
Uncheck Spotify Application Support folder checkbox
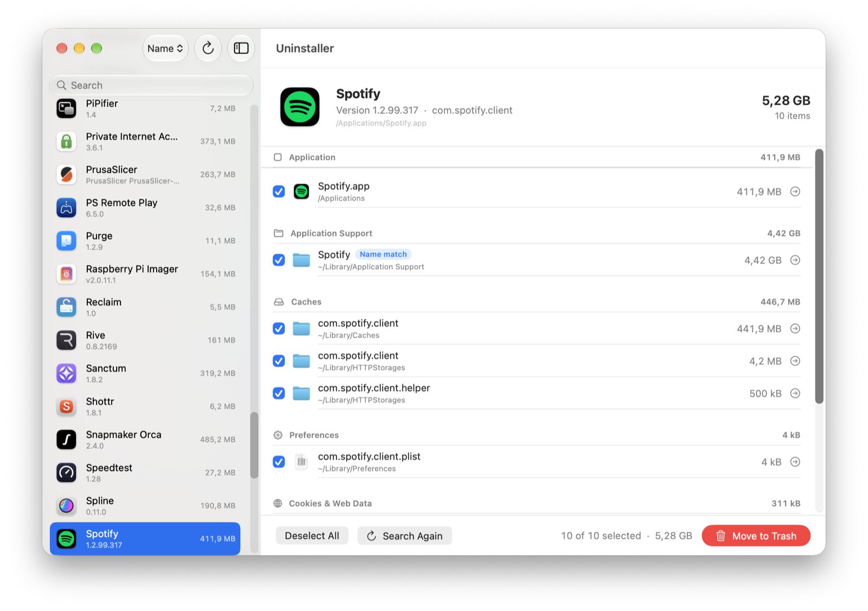click(x=279, y=260)
